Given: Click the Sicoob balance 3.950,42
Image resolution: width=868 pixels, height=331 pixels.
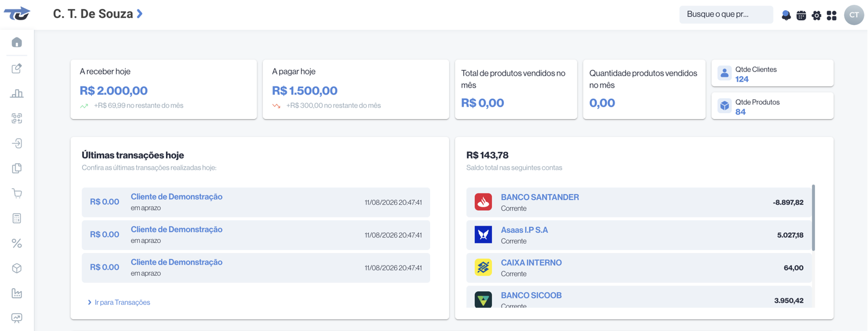Looking at the screenshot, I should click(x=789, y=301).
